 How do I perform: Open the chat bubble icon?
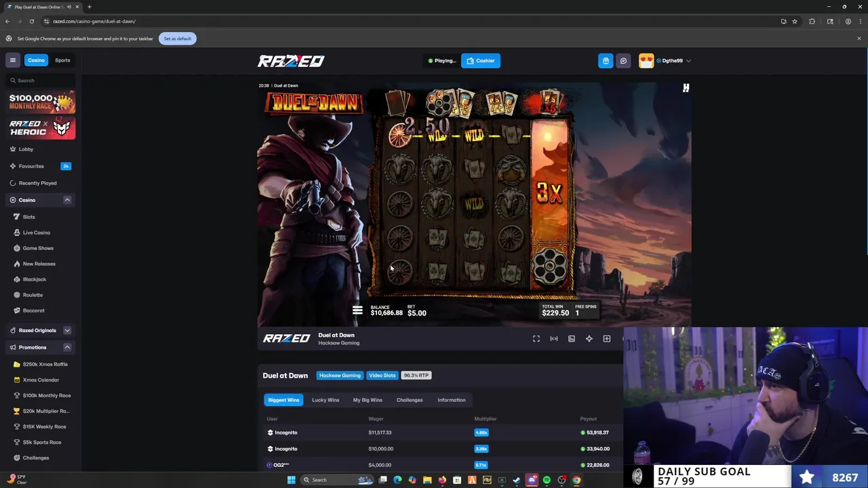pyautogui.click(x=623, y=60)
